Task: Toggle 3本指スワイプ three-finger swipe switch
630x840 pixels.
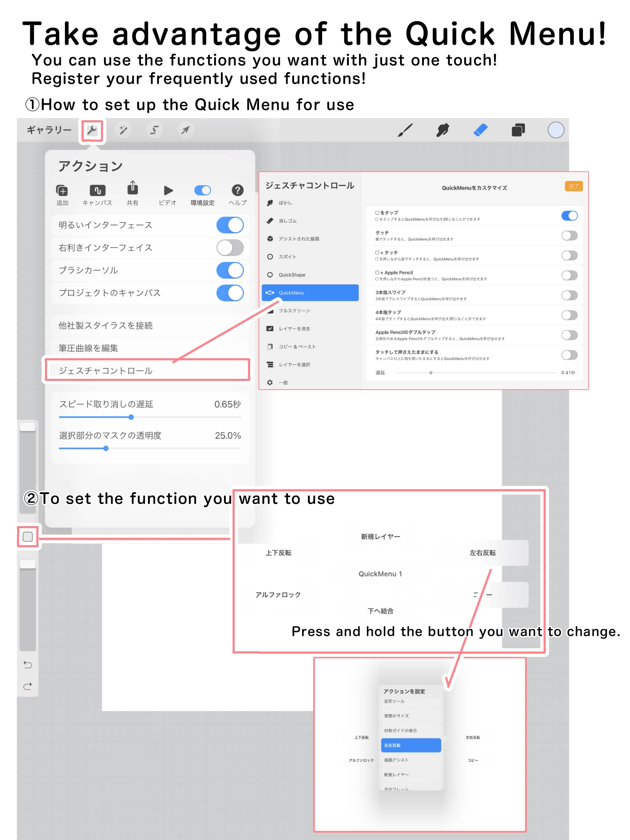Action: point(569,295)
